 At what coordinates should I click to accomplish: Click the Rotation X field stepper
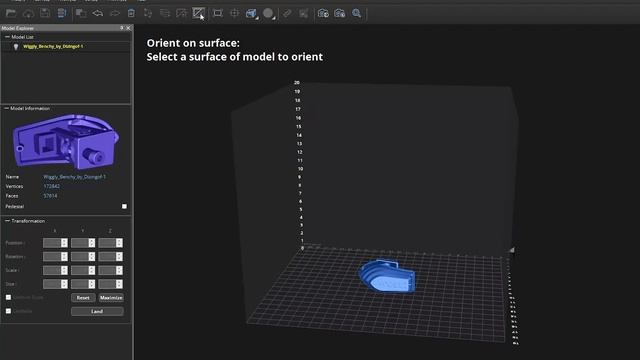(64, 257)
